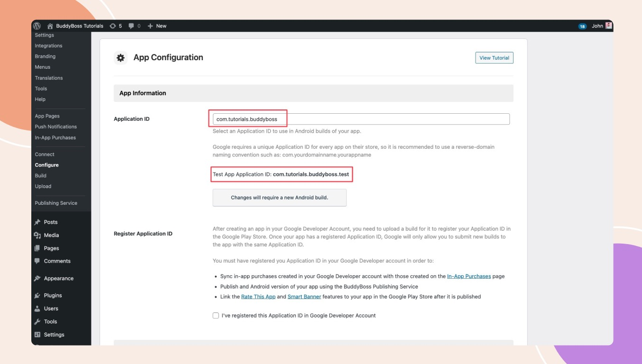
Task: Open Plugins menu label
Action: (53, 296)
